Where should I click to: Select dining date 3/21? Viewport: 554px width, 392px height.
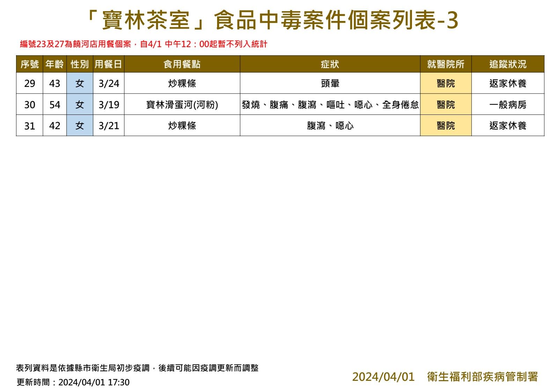[109, 125]
